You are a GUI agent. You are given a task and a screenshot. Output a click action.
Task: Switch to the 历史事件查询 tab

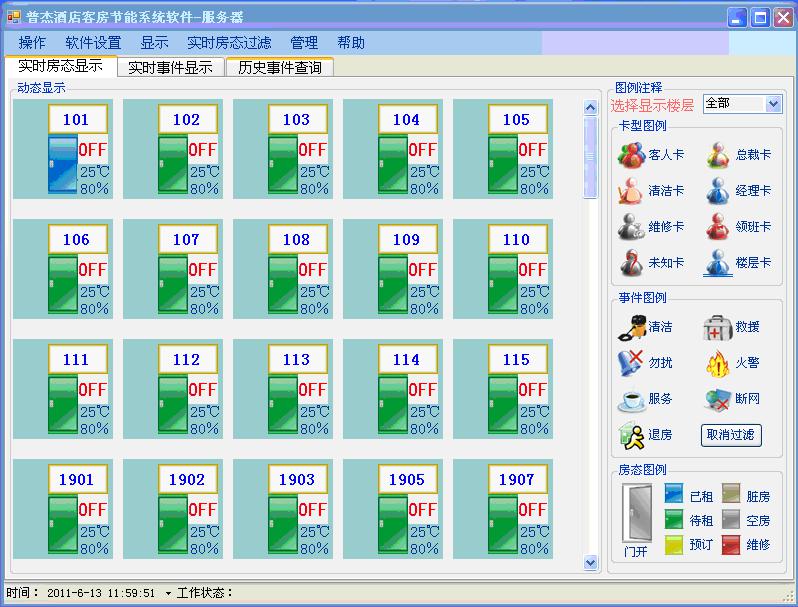[x=279, y=67]
